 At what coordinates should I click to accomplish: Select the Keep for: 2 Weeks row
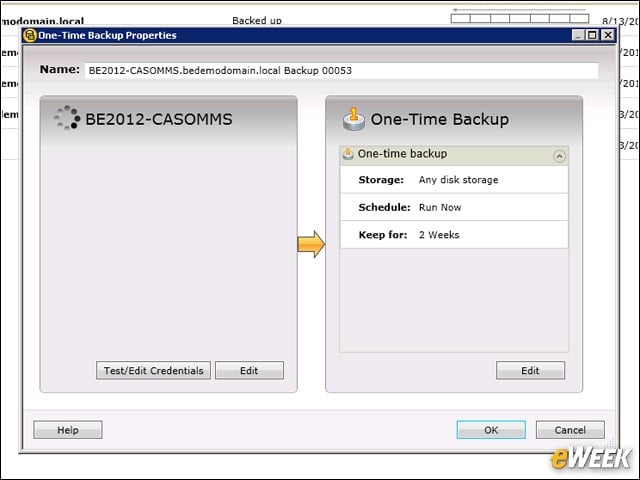click(454, 235)
